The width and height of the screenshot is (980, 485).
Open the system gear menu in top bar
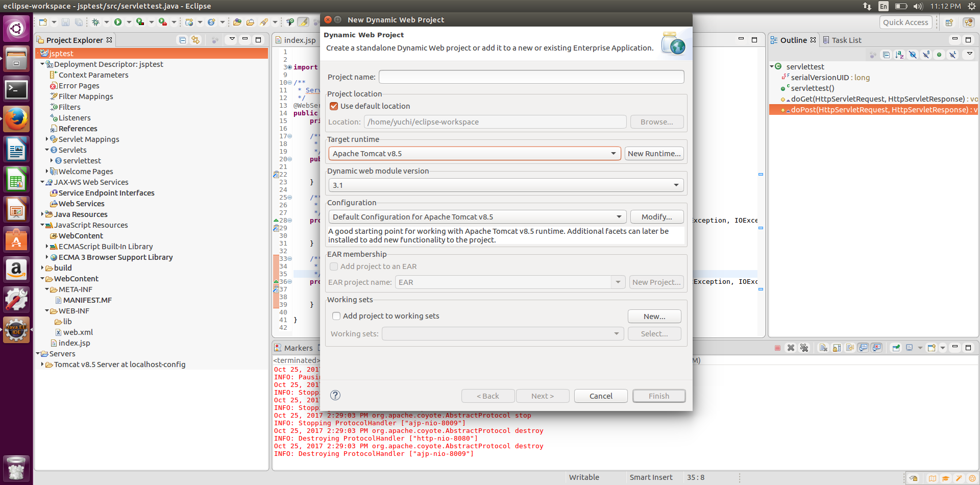[971, 6]
